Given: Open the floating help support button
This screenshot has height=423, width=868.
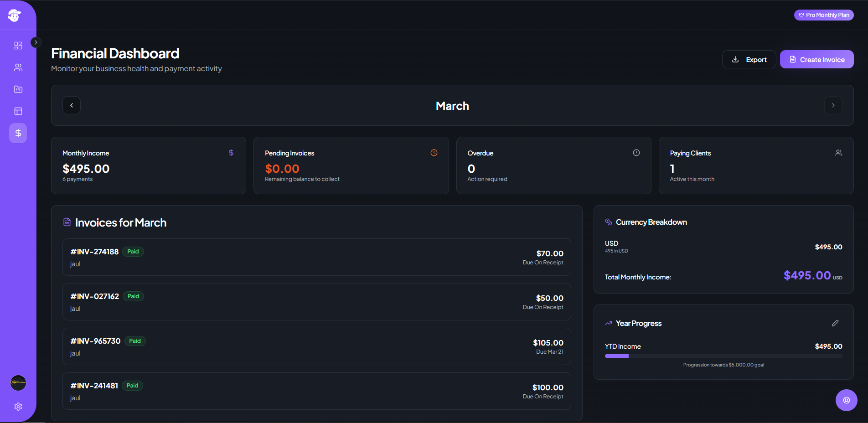Looking at the screenshot, I should pos(847,400).
